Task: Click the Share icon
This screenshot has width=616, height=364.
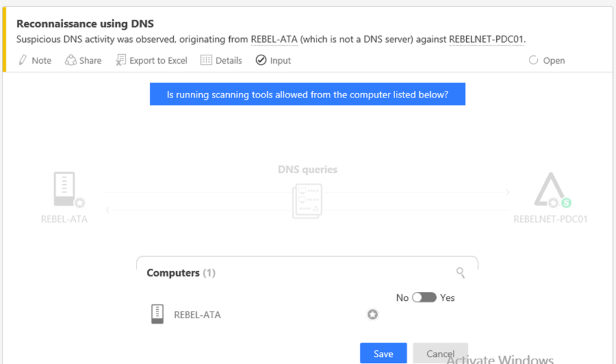Action: (71, 60)
